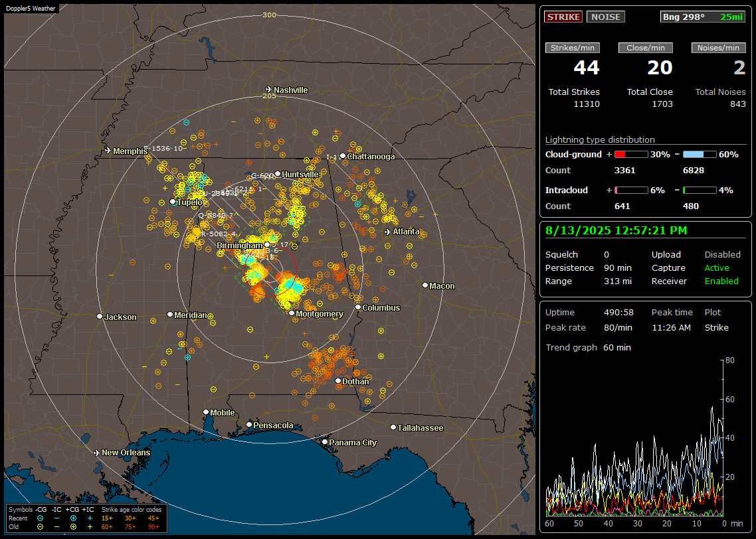The image size is (756, 539).
Task: Click the Old +CG yellow legend symbol
Action: point(73,527)
